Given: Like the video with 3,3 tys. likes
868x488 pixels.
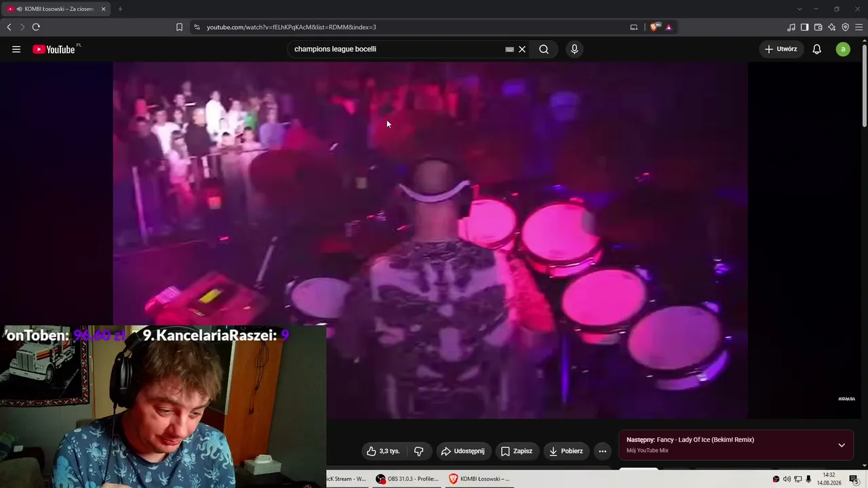Looking at the screenshot, I should pyautogui.click(x=383, y=451).
